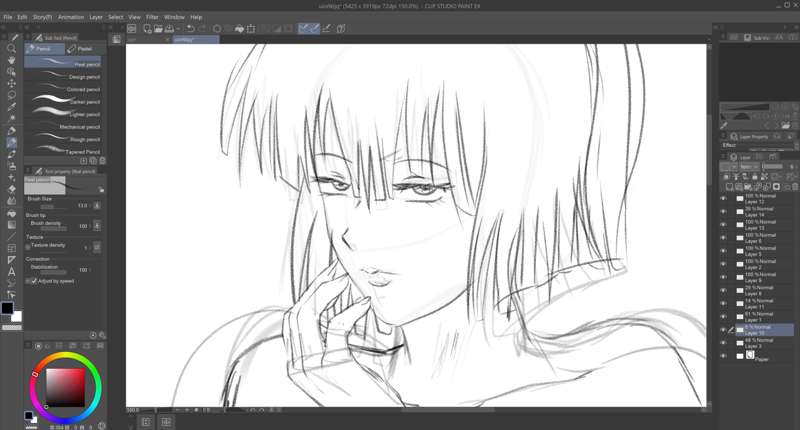Click the Clip Studio launcher icon in the command bar

132,29
